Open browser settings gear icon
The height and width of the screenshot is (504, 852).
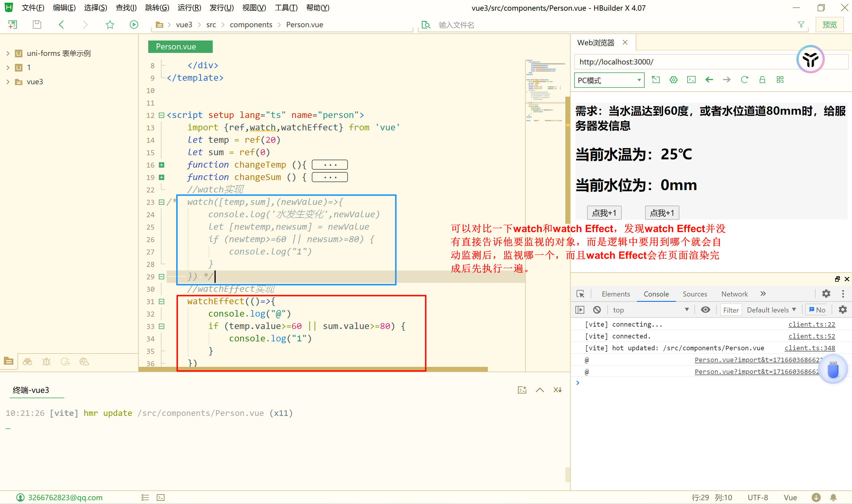(x=673, y=80)
